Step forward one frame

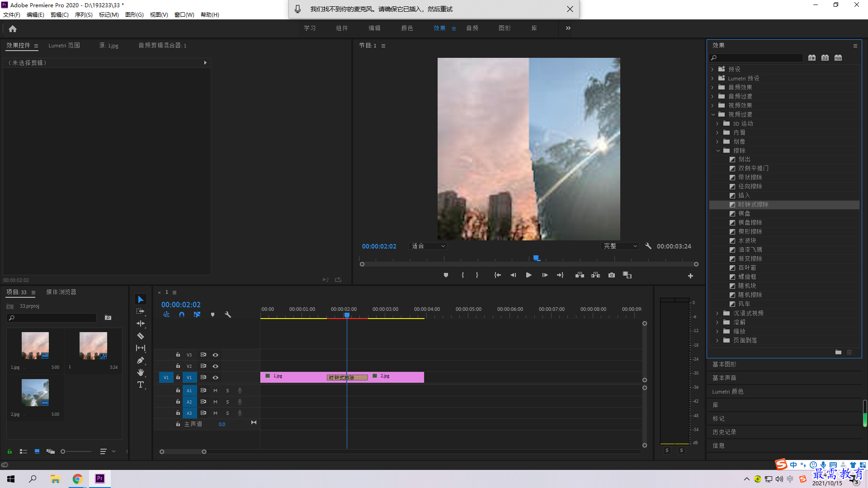[x=545, y=275]
